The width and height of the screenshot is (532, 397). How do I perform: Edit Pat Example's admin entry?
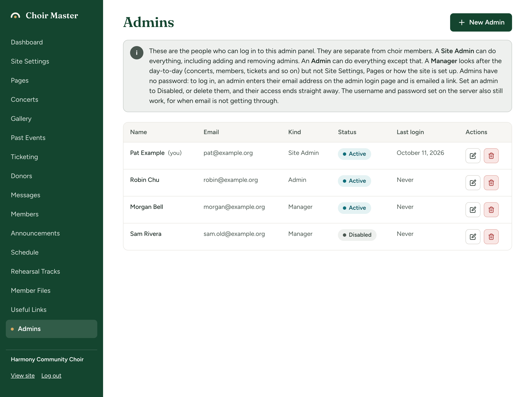tap(473, 156)
